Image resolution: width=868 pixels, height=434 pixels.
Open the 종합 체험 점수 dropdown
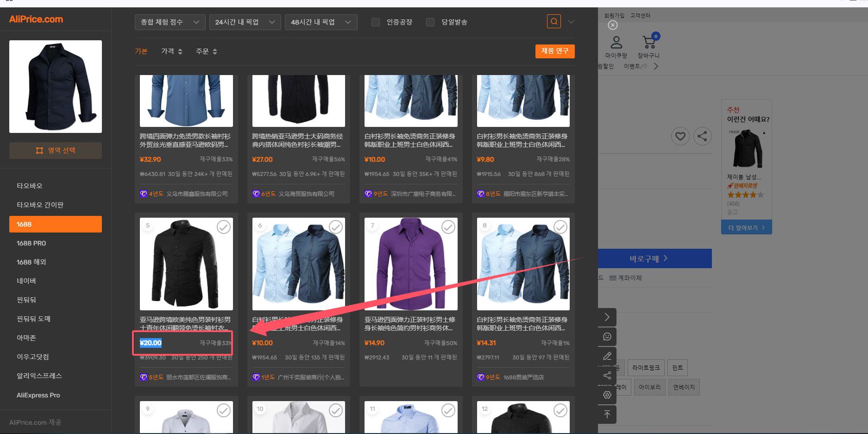[170, 22]
